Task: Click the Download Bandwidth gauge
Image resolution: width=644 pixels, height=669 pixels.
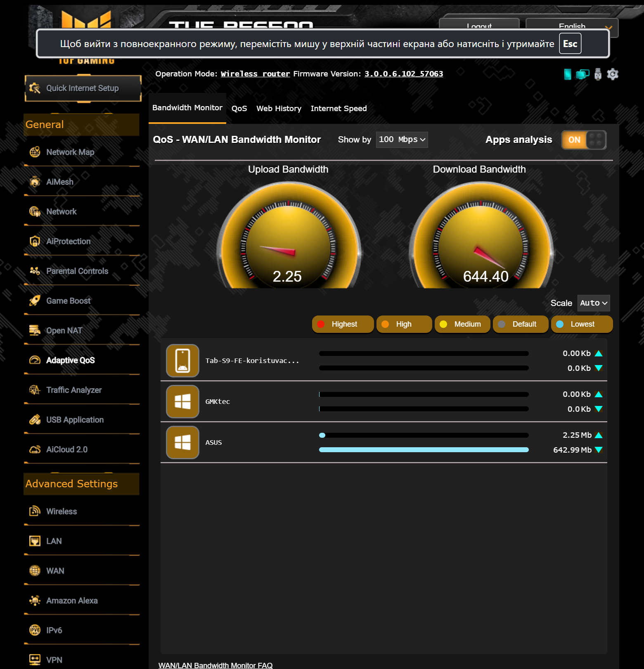Action: click(x=481, y=235)
